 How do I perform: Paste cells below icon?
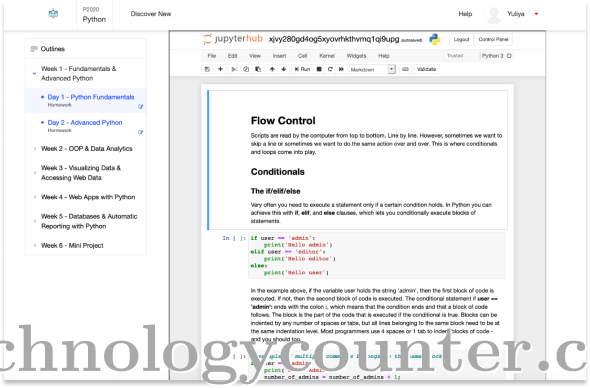coord(258,69)
